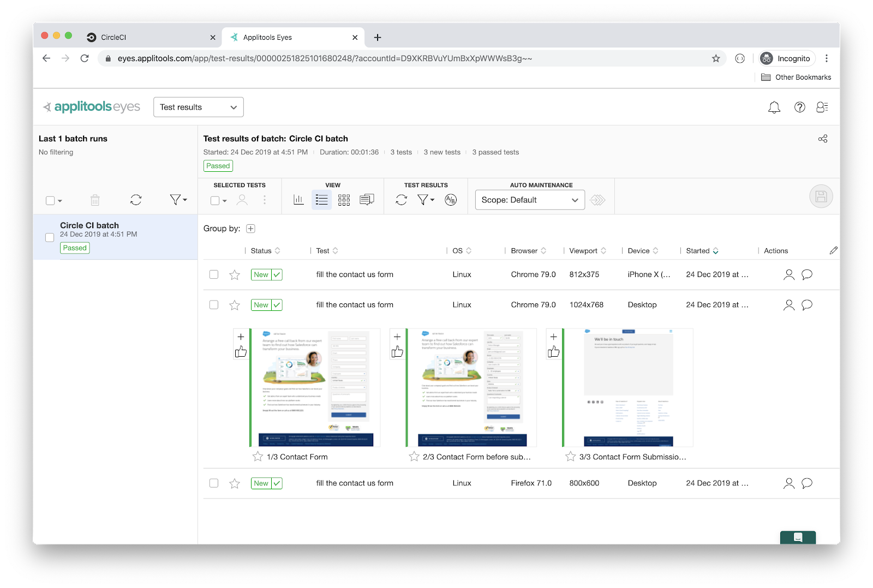Switch to grid view icon
This screenshot has width=873, height=588.
click(x=344, y=200)
